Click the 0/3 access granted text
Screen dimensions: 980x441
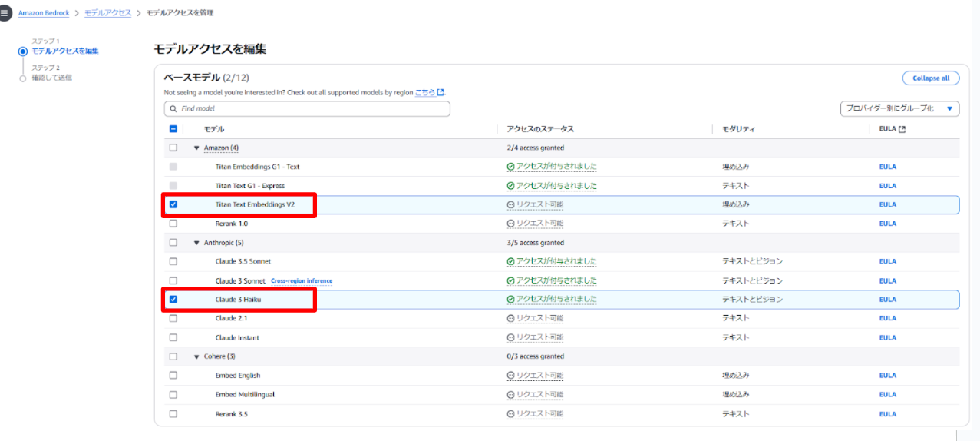(x=536, y=356)
